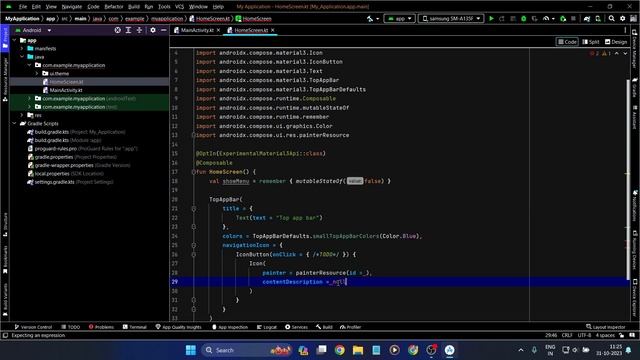The height and width of the screenshot is (360, 640).
Task: Expand the ui.theme package
Action: 37,73
